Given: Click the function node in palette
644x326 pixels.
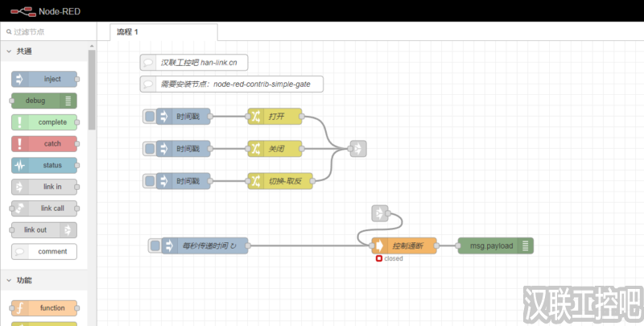Looking at the screenshot, I should pos(45,307).
